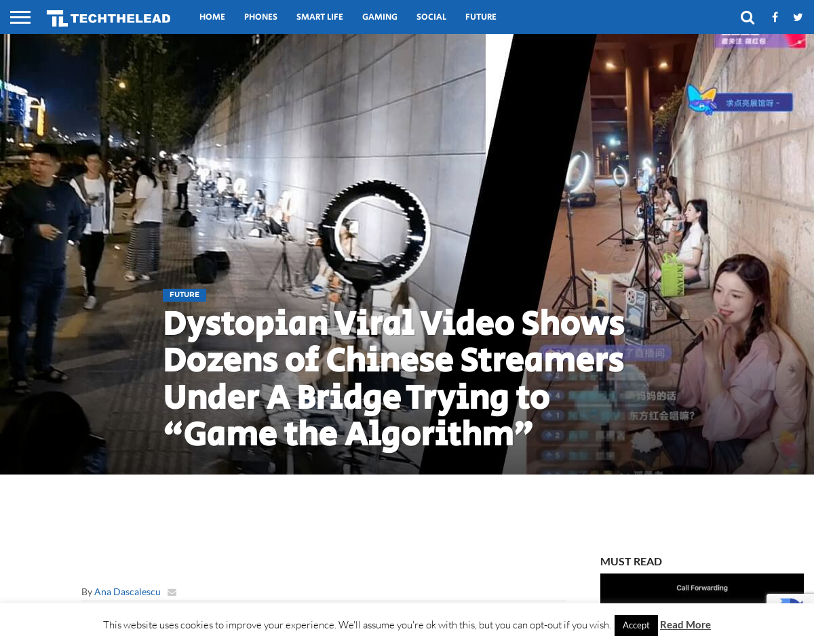Open Read More about cookies
This screenshot has width=814, height=644.
click(685, 624)
